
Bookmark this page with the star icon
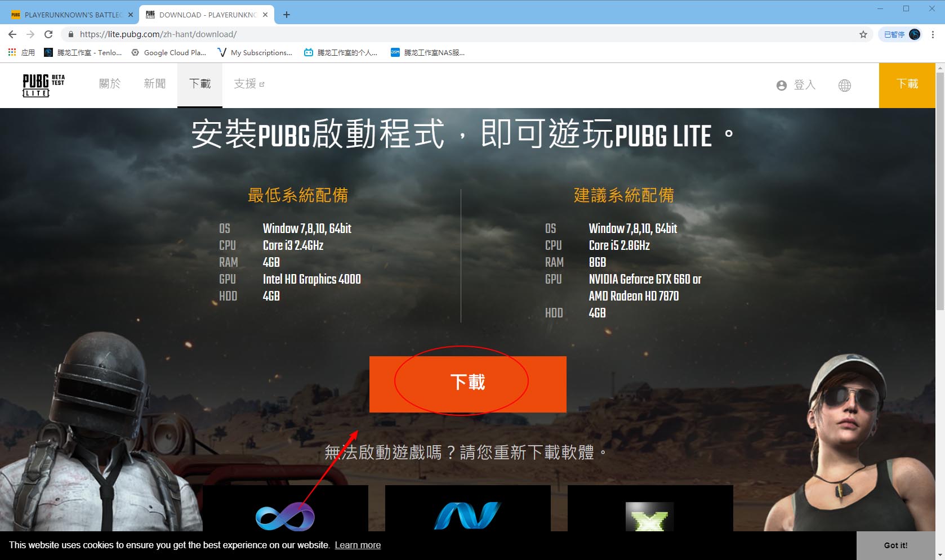tap(863, 34)
